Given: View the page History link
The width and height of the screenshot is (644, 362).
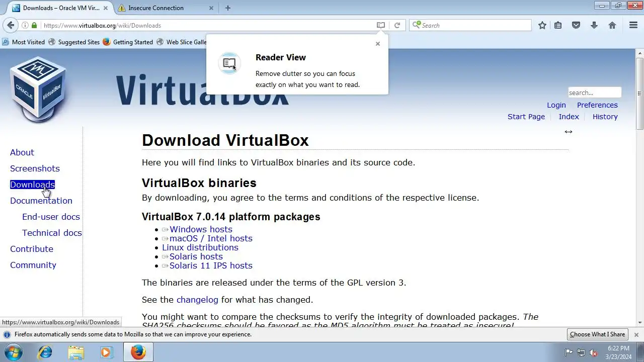Looking at the screenshot, I should (605, 117).
